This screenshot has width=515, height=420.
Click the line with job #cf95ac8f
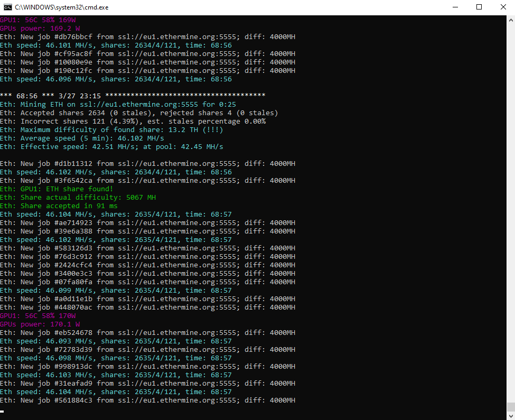pos(147,54)
